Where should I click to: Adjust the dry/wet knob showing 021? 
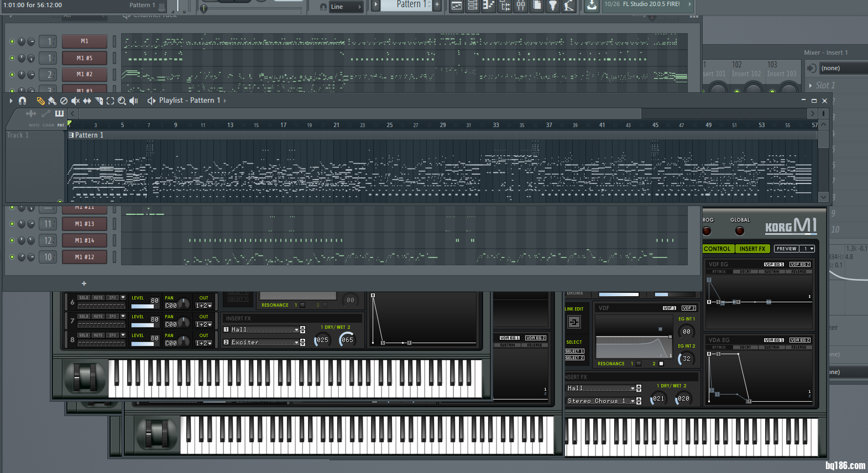[x=658, y=398]
